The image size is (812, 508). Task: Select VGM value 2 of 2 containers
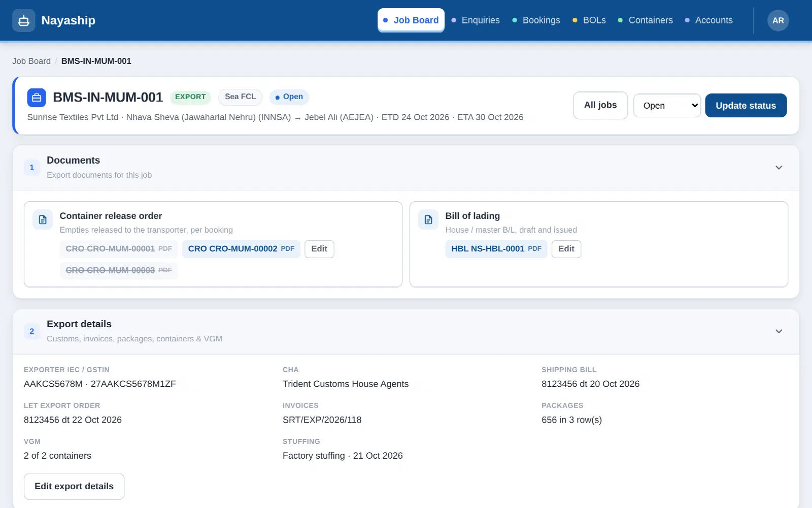57,456
